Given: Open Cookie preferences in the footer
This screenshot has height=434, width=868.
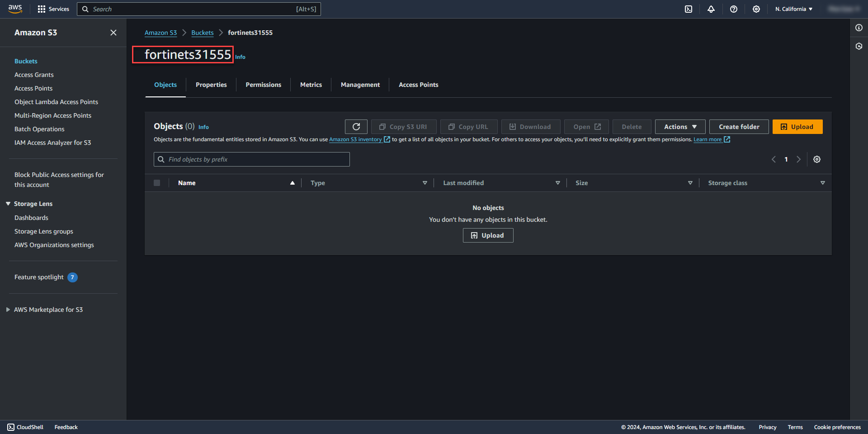Looking at the screenshot, I should click(837, 427).
